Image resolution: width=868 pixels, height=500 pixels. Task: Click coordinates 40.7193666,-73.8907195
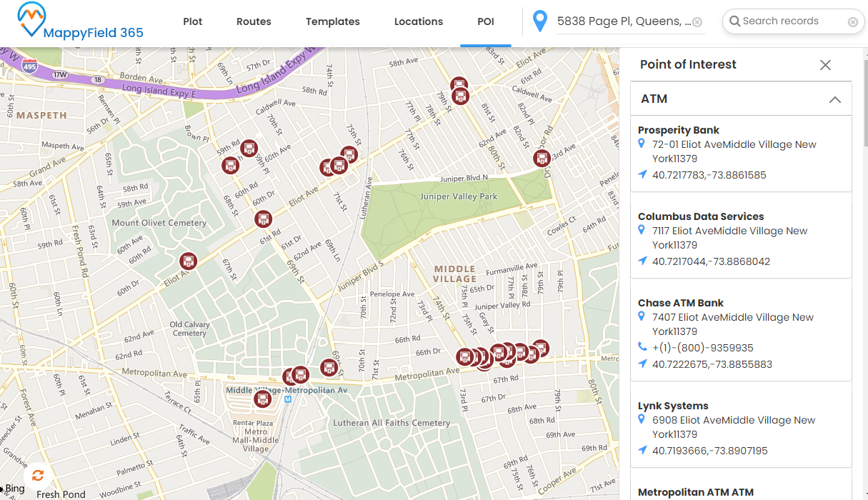click(x=710, y=451)
